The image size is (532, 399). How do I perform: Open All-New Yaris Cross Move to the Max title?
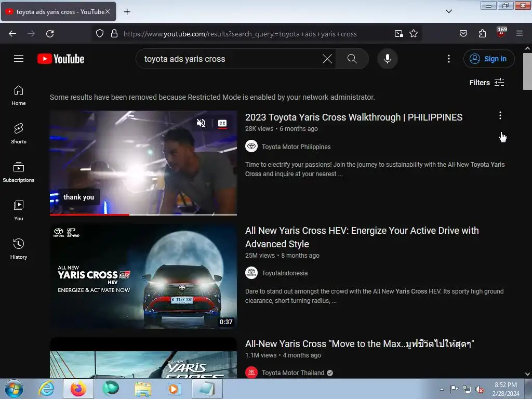pyautogui.click(x=360, y=344)
